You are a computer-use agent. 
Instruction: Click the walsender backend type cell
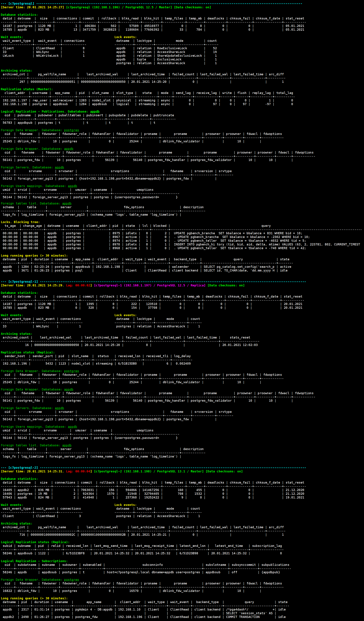tap(180, 267)
